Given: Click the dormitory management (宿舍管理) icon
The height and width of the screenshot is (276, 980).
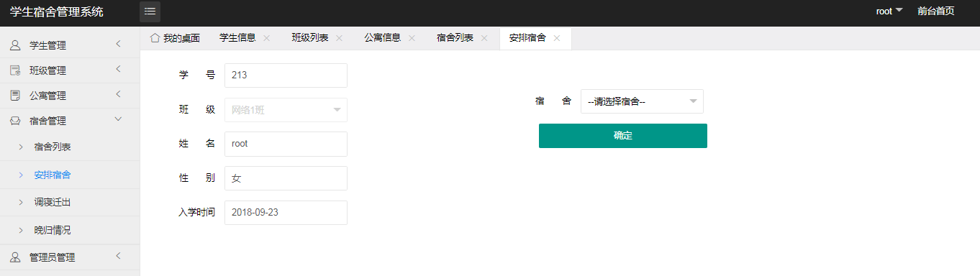Looking at the screenshot, I should tap(15, 121).
